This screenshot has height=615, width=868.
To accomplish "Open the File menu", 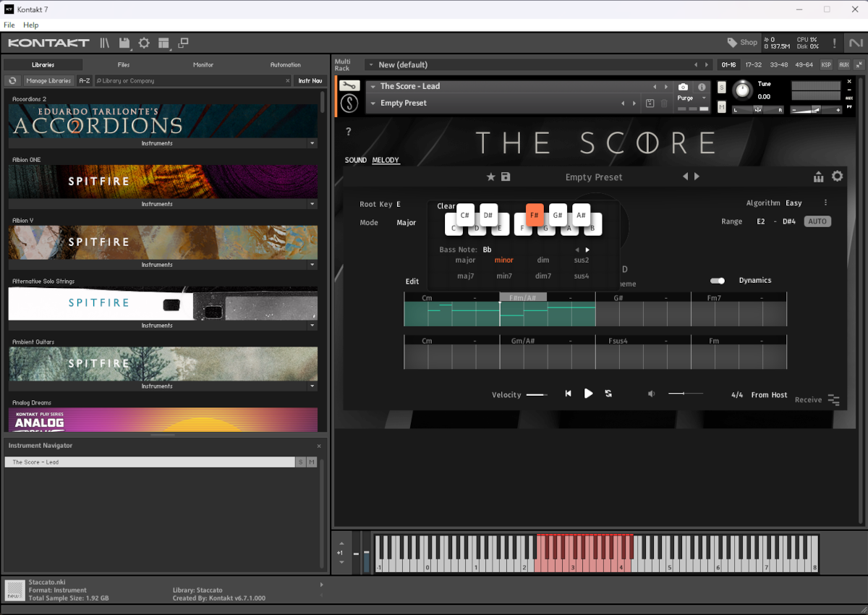I will tap(9, 25).
